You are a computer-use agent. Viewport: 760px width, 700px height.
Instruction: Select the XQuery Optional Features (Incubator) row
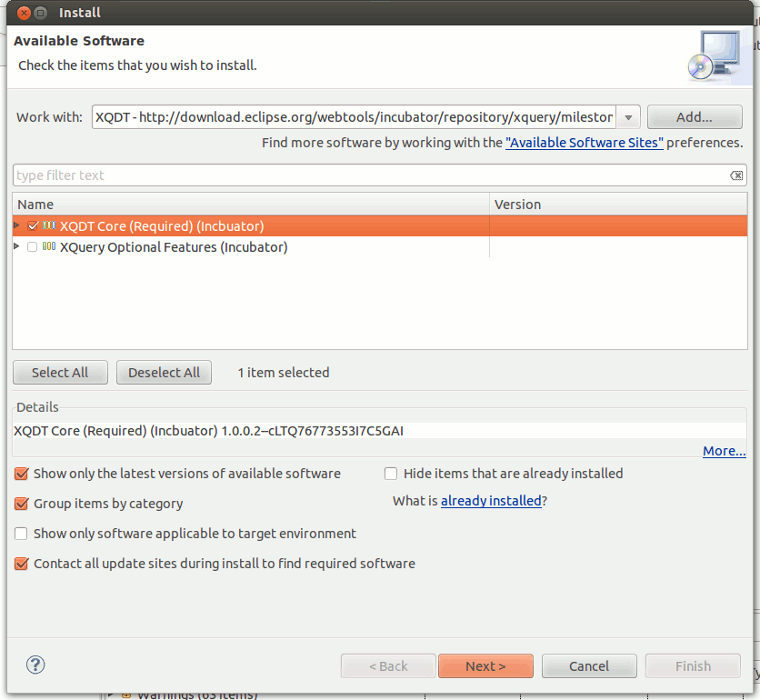pos(379,246)
